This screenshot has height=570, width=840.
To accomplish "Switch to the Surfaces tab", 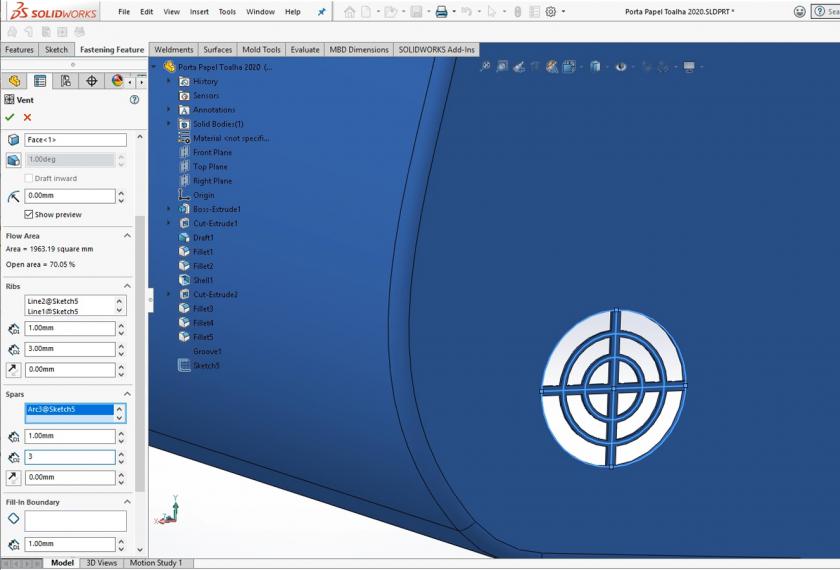I will click(x=217, y=49).
